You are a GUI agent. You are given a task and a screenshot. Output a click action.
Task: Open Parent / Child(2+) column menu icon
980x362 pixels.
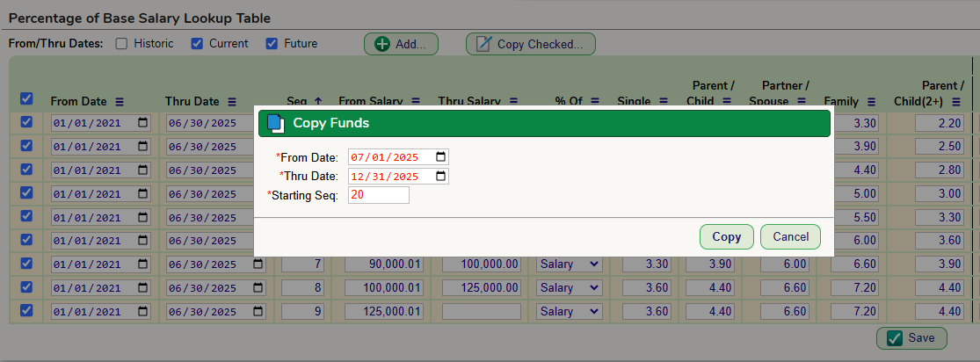tap(956, 101)
